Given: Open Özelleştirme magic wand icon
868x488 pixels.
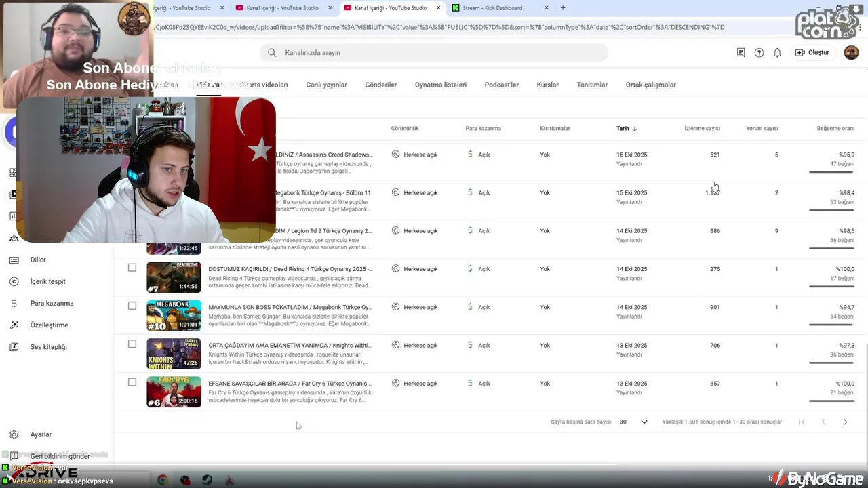Looking at the screenshot, I should (14, 325).
